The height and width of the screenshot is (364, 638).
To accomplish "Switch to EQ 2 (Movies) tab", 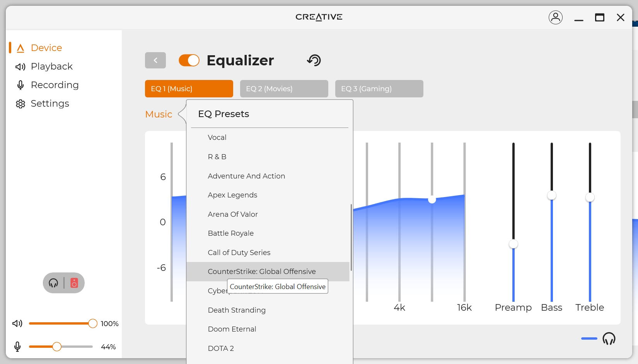I will pos(284,89).
